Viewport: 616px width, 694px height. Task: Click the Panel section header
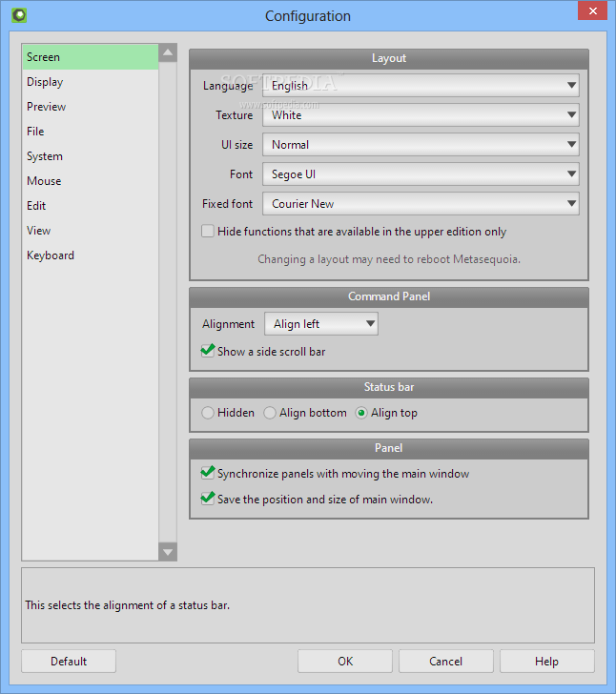(389, 448)
